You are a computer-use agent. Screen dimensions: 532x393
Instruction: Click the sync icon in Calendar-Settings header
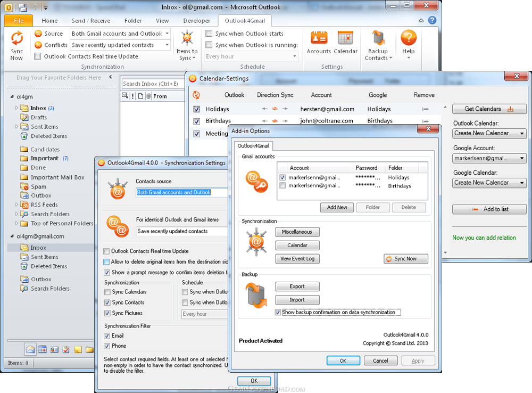(x=196, y=95)
